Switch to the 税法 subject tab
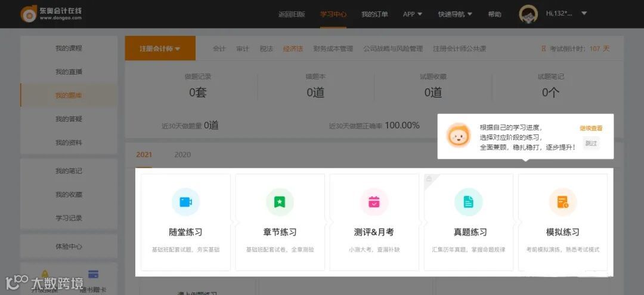 click(x=266, y=48)
